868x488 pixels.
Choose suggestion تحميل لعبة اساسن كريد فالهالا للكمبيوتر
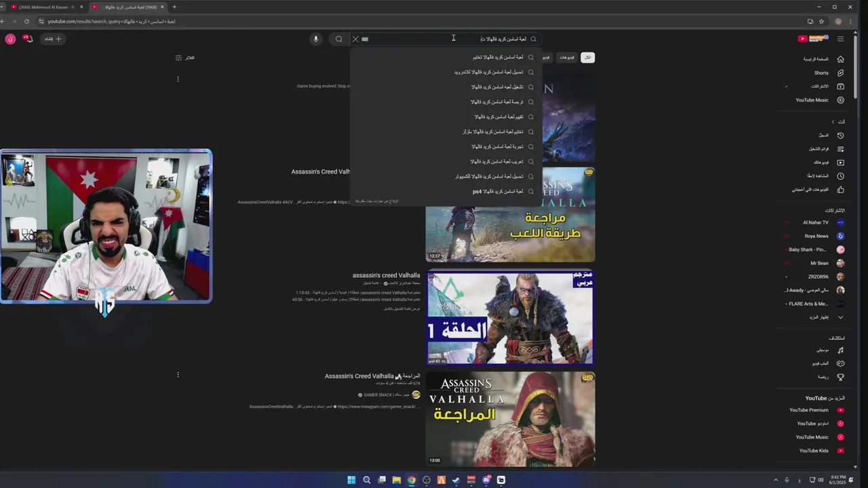point(446,176)
